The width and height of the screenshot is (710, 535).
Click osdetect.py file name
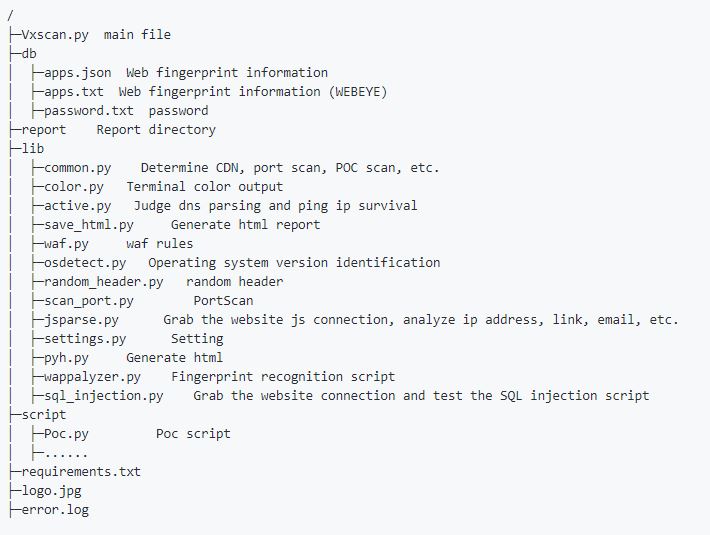click(85, 263)
